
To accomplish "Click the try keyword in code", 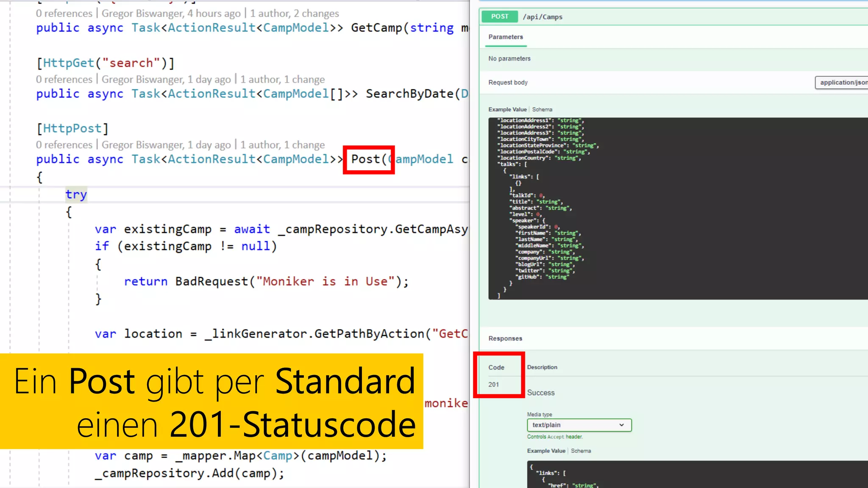I will click(x=76, y=194).
